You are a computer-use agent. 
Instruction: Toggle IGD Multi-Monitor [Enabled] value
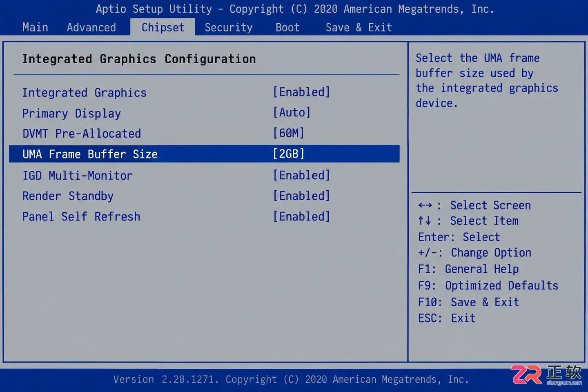(301, 176)
